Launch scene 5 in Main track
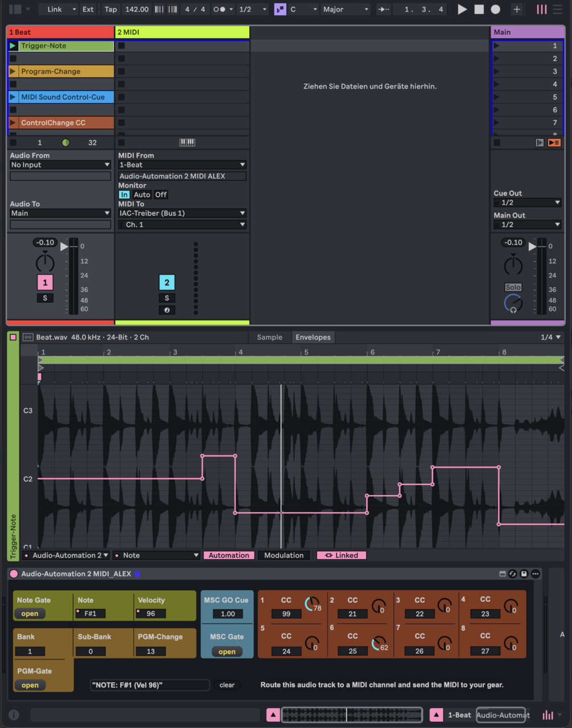 click(496, 97)
